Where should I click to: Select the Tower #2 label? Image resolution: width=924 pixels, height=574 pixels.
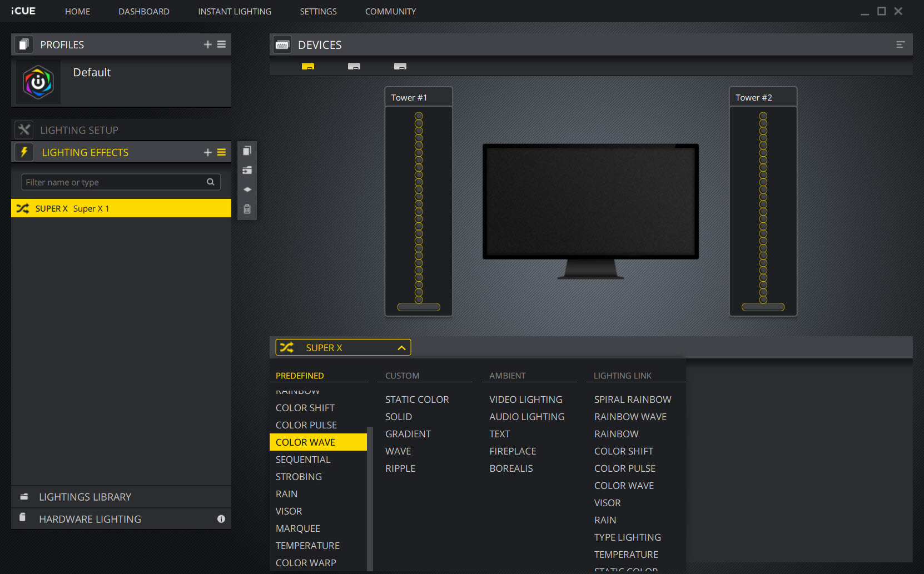[x=754, y=98]
